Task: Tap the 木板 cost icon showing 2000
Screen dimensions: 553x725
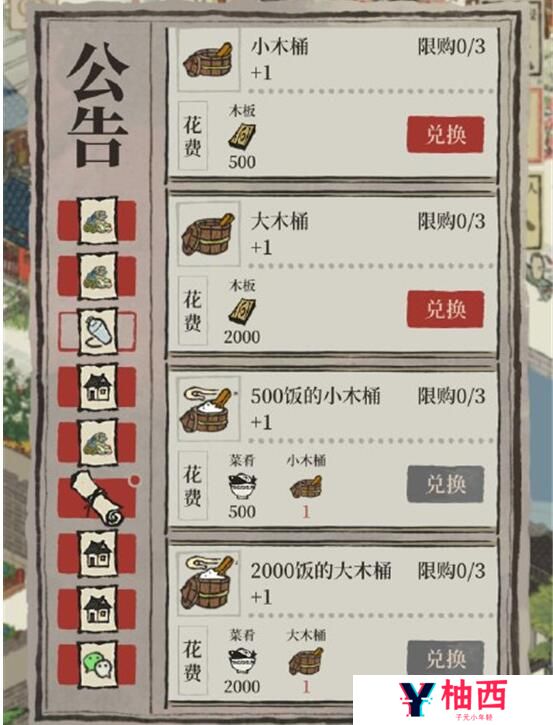Action: [x=242, y=311]
